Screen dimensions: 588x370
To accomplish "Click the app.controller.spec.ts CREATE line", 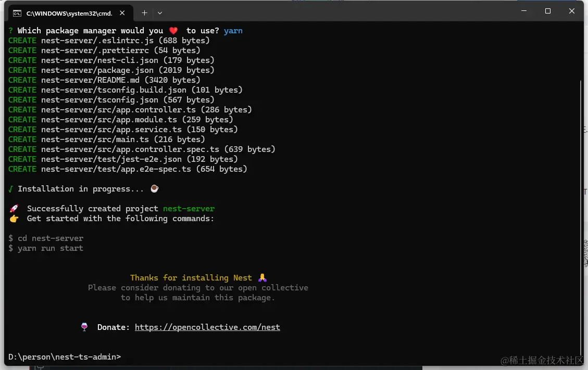I will tap(142, 149).
